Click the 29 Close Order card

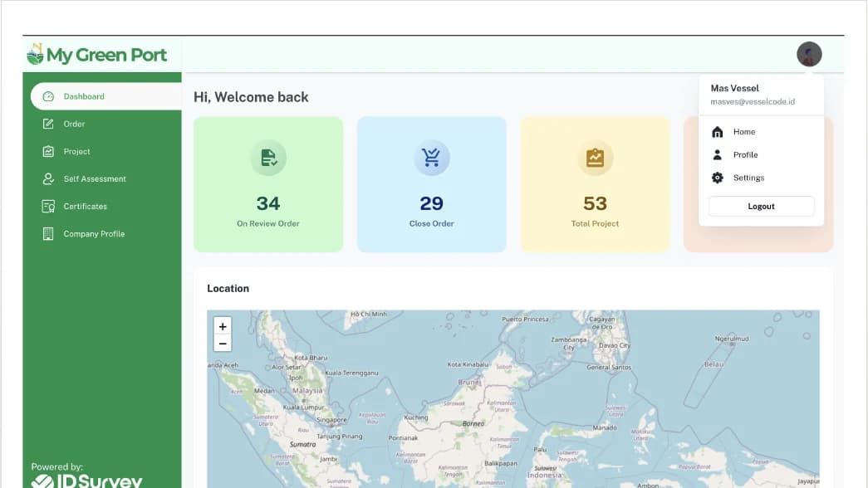pyautogui.click(x=431, y=184)
